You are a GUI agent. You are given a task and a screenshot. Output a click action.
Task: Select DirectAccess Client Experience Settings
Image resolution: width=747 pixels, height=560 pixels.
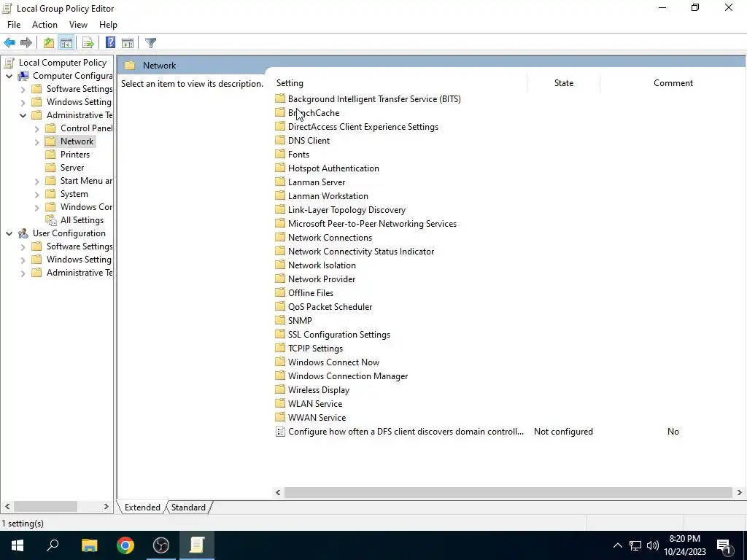[x=363, y=127]
